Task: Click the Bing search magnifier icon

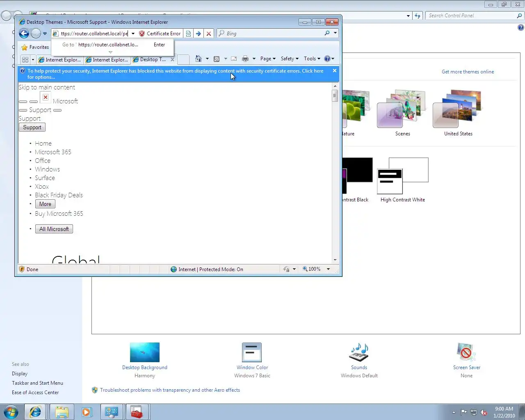Action: [327, 33]
